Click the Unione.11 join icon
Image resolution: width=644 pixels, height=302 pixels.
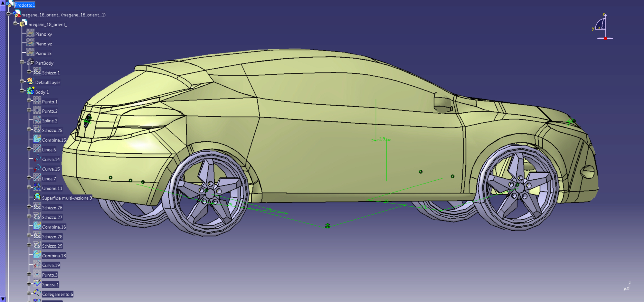click(x=37, y=187)
